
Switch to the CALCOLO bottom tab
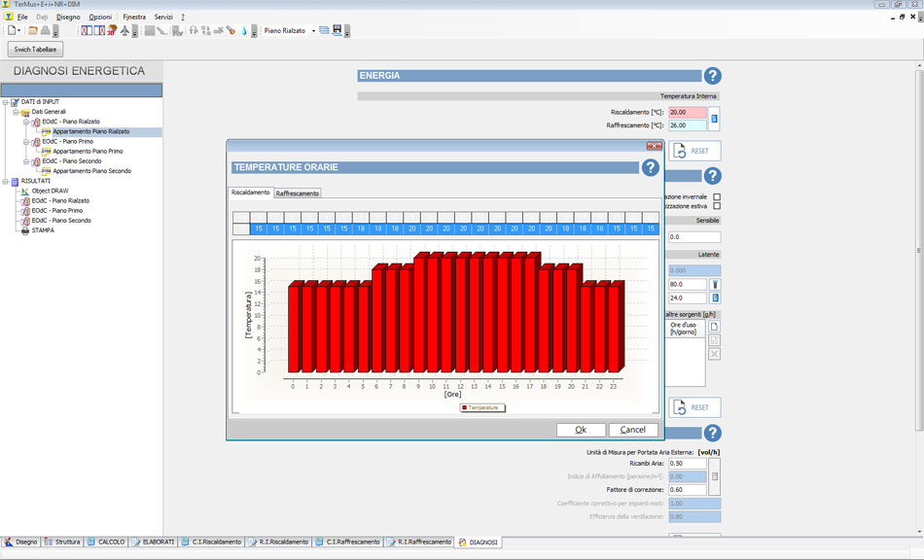click(107, 542)
